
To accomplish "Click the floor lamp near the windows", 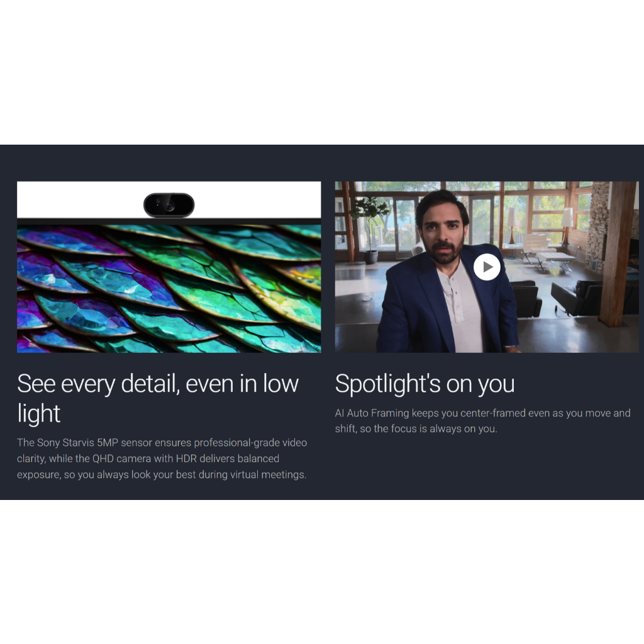I will (512, 225).
